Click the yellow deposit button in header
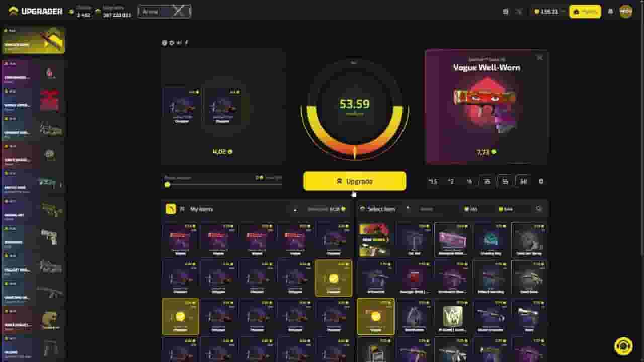Image resolution: width=644 pixels, height=362 pixels. (585, 11)
